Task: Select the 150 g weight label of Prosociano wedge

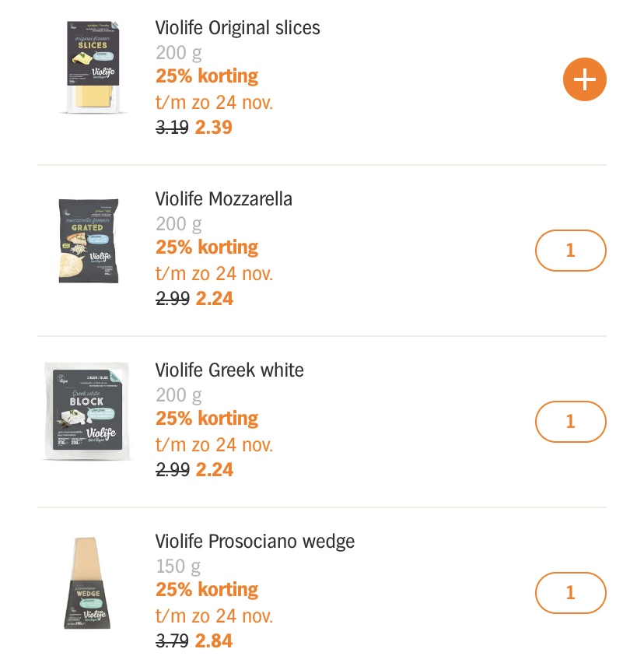Action: pos(178,567)
